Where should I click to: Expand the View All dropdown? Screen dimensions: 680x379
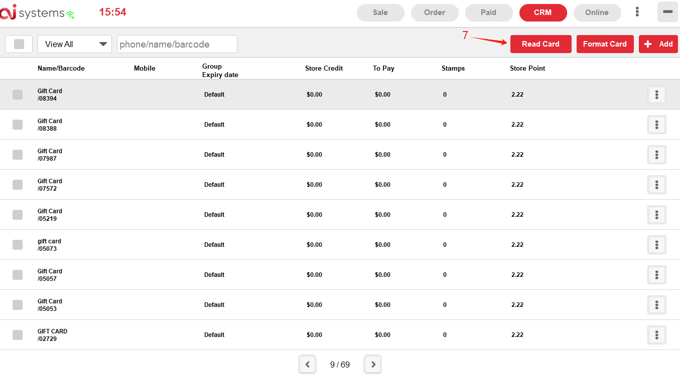coord(75,44)
